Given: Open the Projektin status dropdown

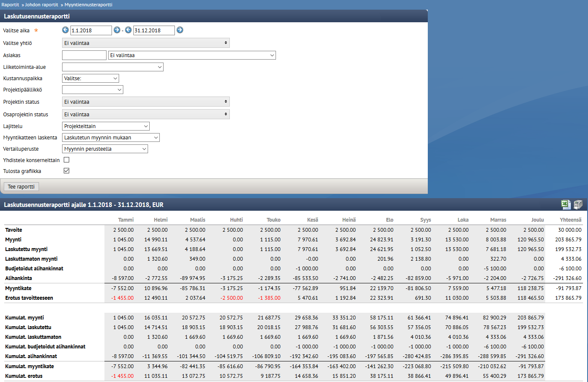Looking at the screenshot, I should point(146,102).
